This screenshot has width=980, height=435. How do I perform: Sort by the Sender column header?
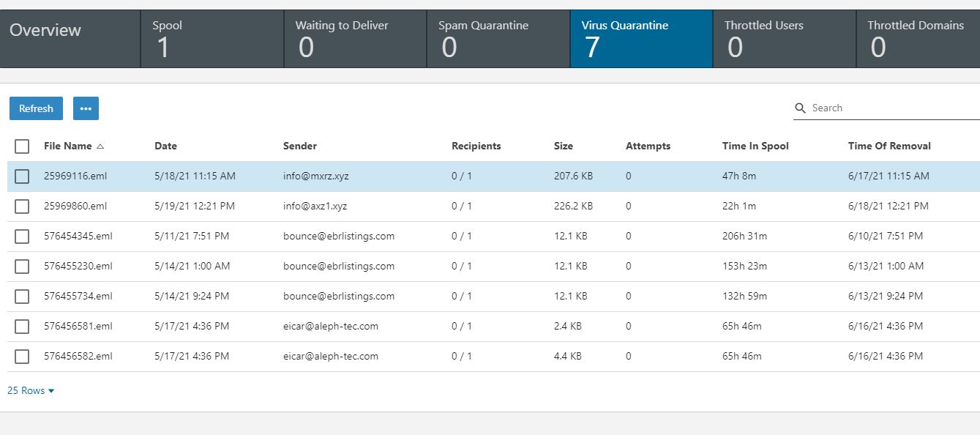click(x=300, y=146)
